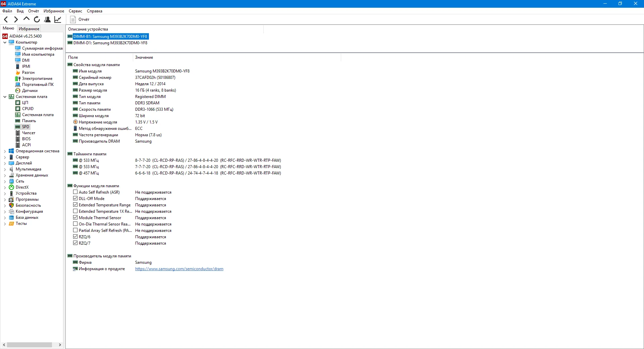Viewport: 644px width, 349px height.
Task: Select the Чипсет chip icon
Action: (x=18, y=133)
